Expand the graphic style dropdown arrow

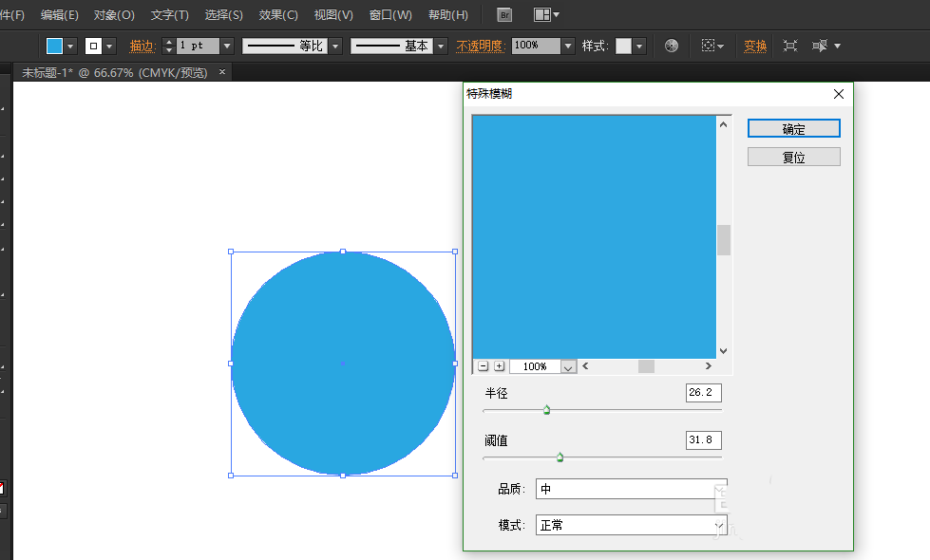point(639,46)
